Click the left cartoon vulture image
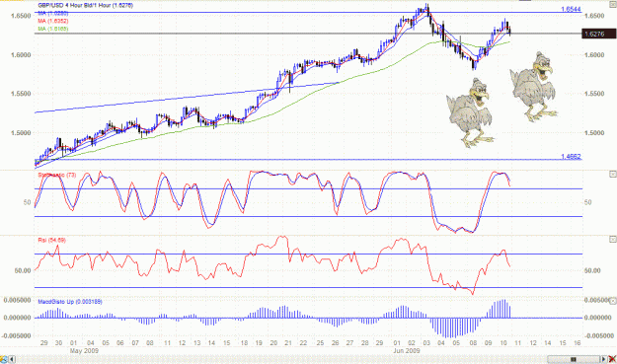Image resolution: width=617 pixels, height=364 pixels. 470,112
